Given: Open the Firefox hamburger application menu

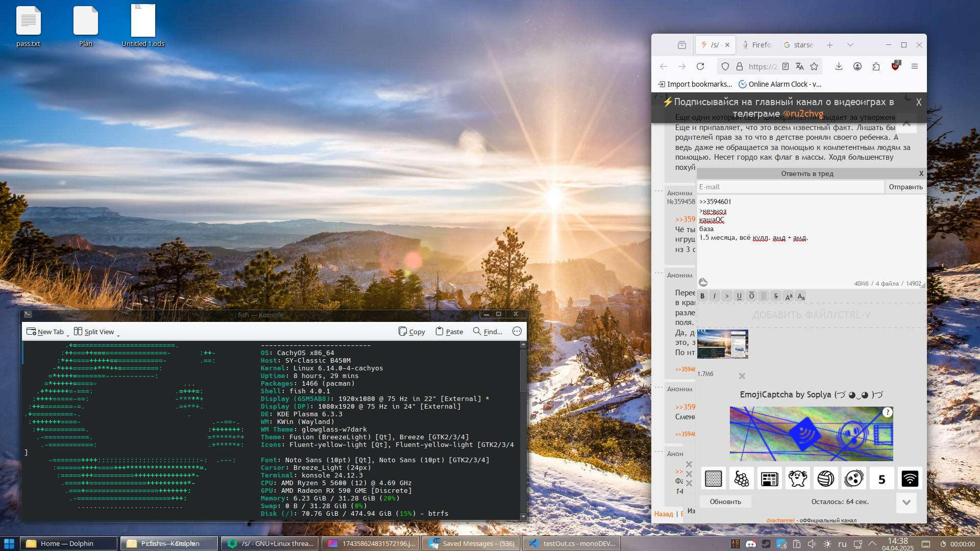Looking at the screenshot, I should tap(915, 66).
